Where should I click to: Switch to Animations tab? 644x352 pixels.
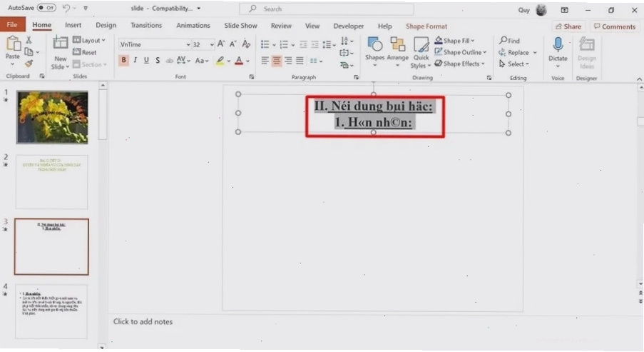pyautogui.click(x=193, y=25)
